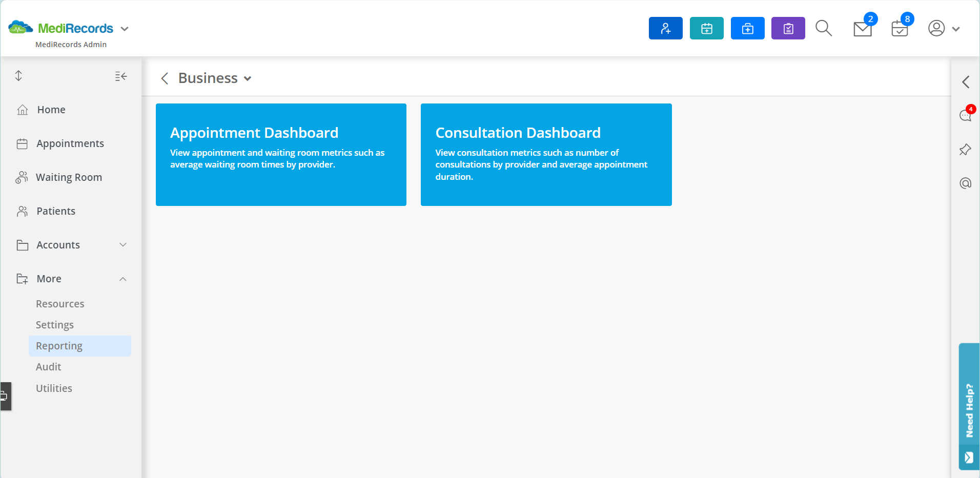980x478 pixels.
Task: Expand the Accounts submenu chevron
Action: coord(123,245)
